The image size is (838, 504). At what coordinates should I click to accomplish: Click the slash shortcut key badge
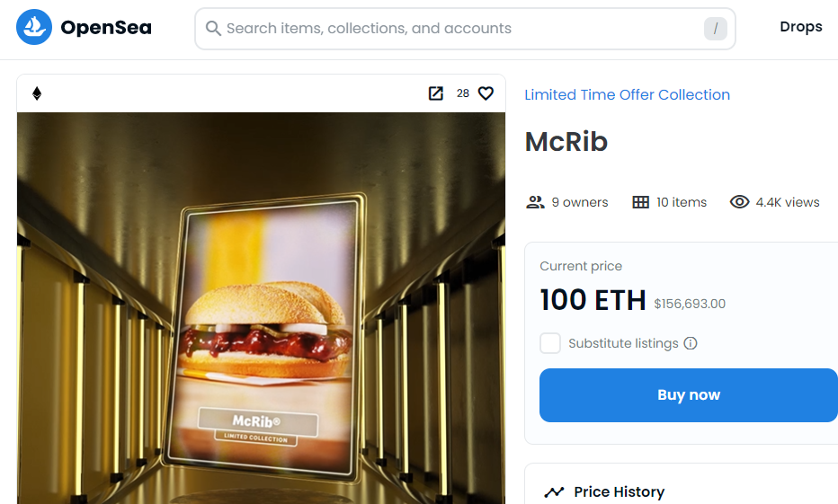pos(715,28)
